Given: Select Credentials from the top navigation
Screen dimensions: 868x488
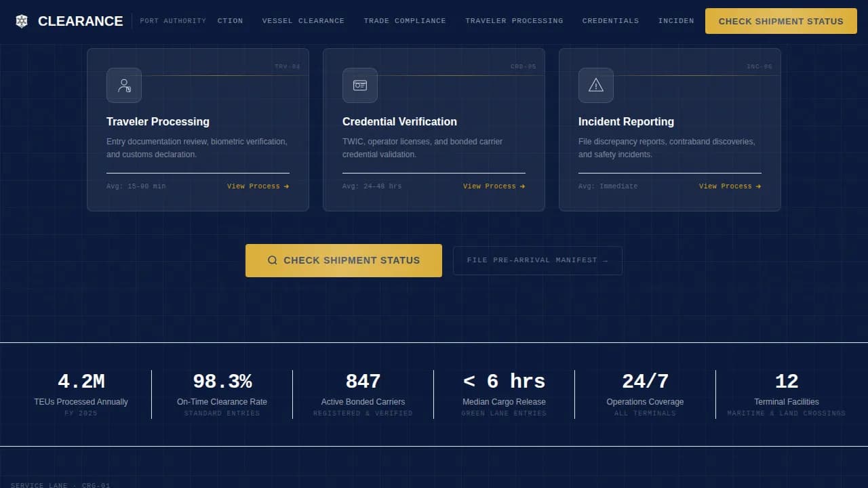Looking at the screenshot, I should pos(610,21).
